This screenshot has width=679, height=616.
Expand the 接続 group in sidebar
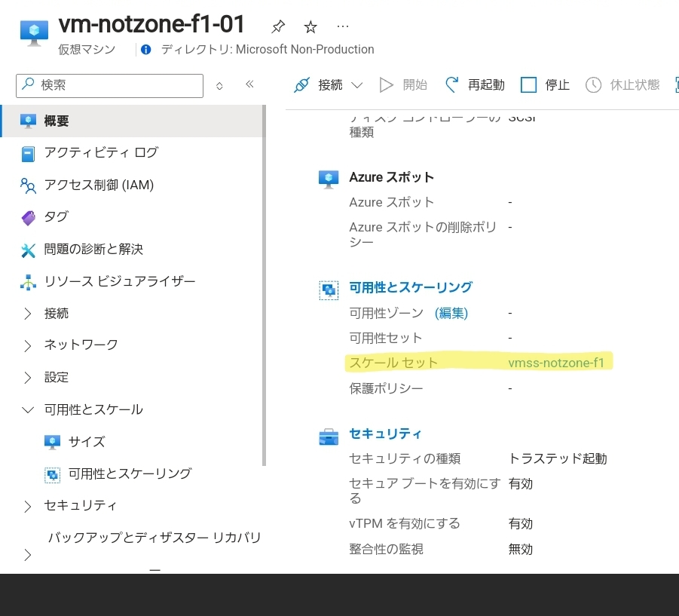[x=28, y=314]
